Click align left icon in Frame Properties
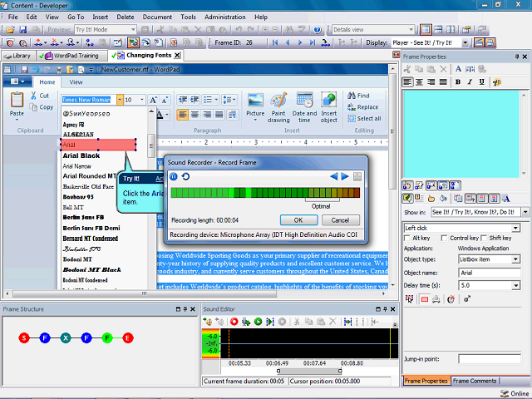Screen dimensions: 532x399 [407, 82]
